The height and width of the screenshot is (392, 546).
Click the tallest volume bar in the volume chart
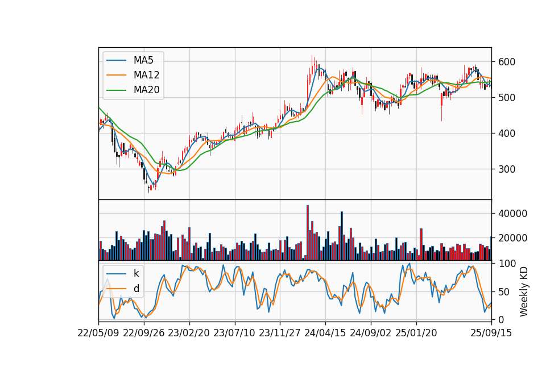pyautogui.click(x=308, y=233)
